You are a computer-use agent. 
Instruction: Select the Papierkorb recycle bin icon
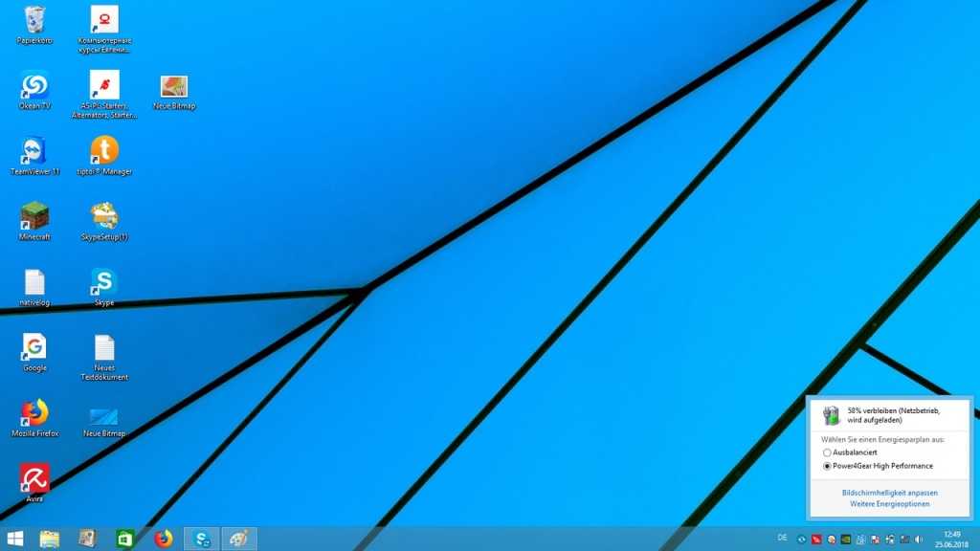34,19
